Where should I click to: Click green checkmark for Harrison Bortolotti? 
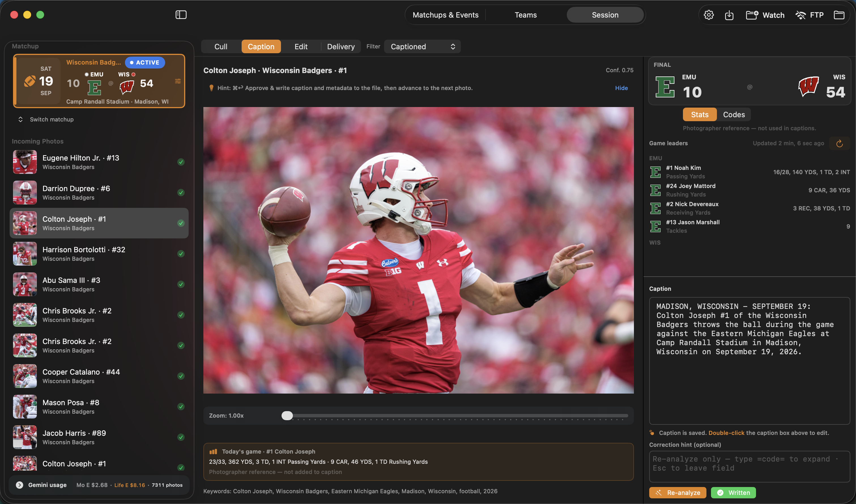[x=181, y=254]
